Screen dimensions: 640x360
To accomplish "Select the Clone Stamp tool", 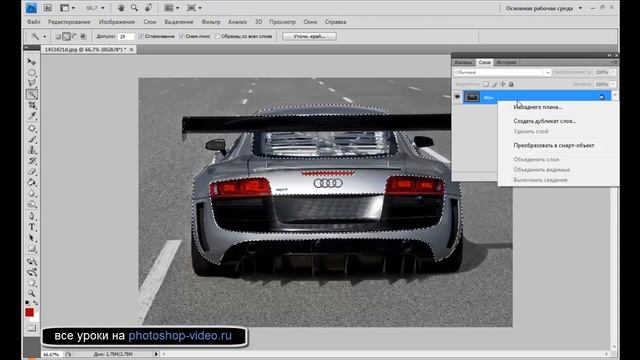I will coord(31,150).
